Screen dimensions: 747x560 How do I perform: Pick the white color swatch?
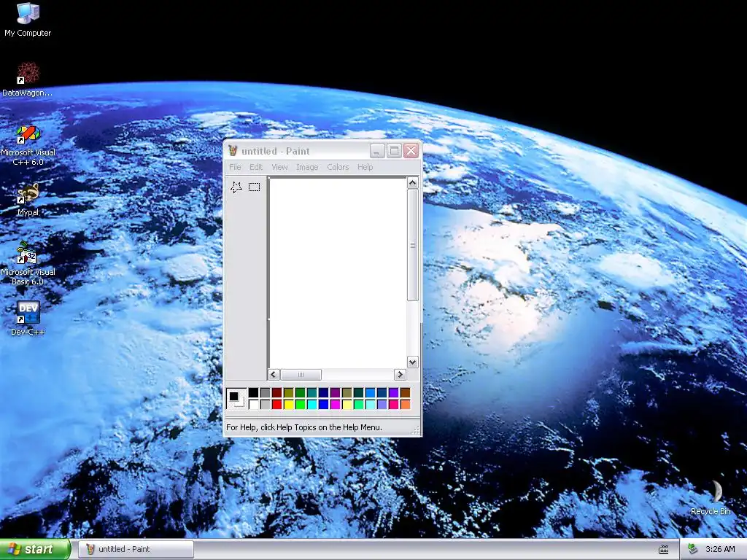[x=253, y=405]
